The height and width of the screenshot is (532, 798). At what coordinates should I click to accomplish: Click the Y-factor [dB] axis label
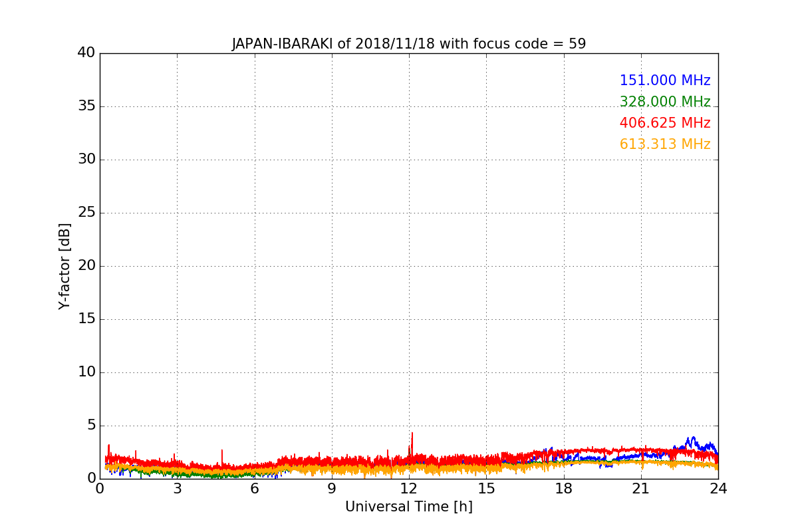pyautogui.click(x=65, y=266)
